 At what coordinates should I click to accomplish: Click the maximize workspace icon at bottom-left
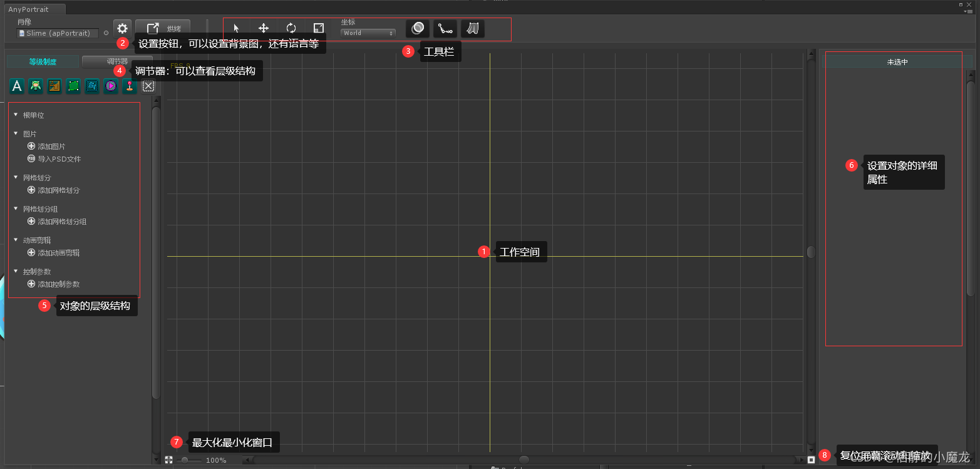coord(168,460)
